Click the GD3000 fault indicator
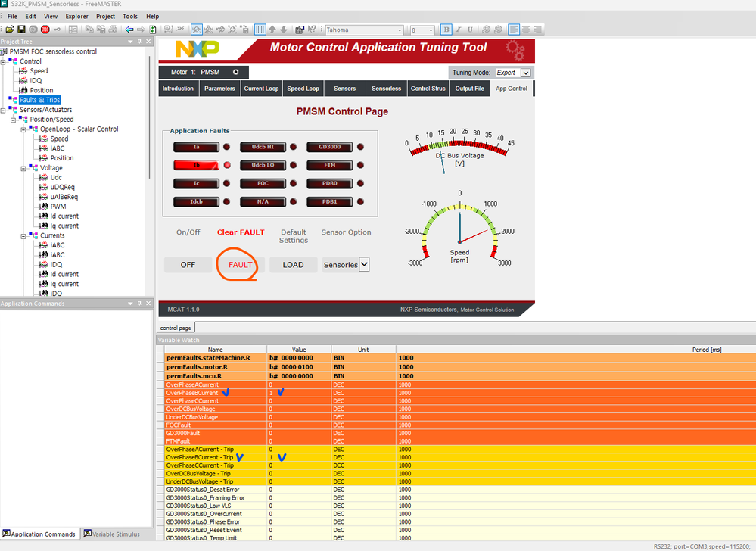This screenshot has height=551, width=756. click(x=330, y=147)
